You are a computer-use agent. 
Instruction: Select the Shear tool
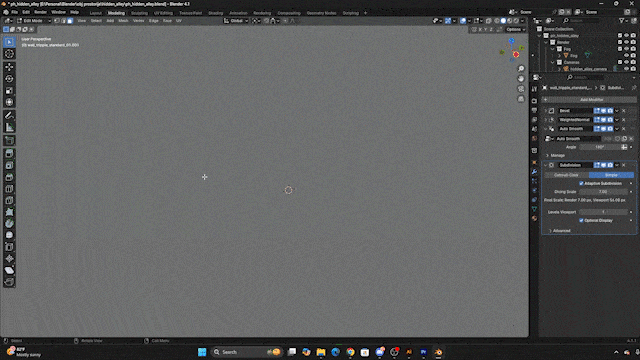click(x=9, y=270)
